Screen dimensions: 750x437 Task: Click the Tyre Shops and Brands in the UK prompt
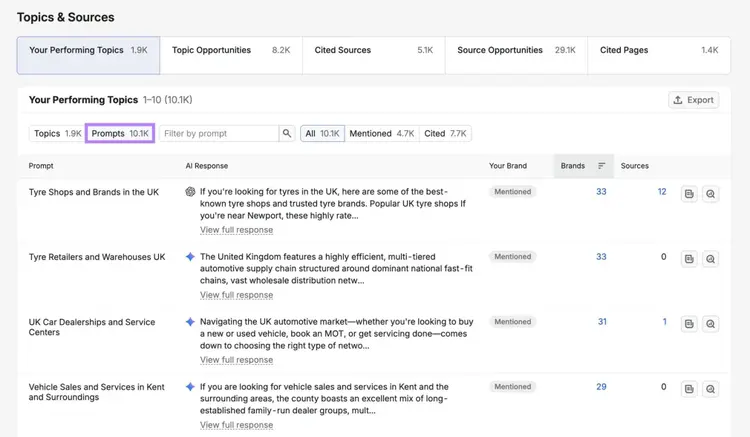click(x=94, y=192)
